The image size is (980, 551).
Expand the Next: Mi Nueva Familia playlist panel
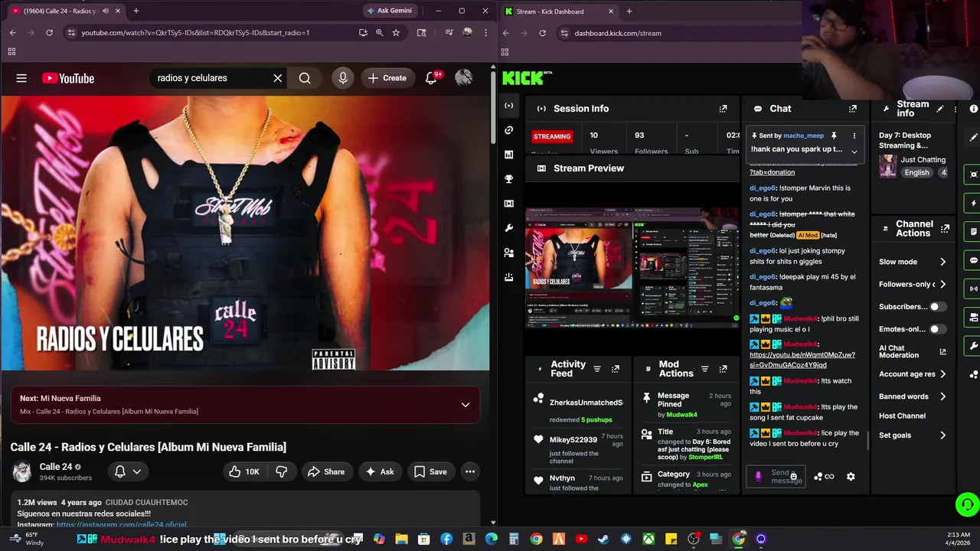coord(465,405)
